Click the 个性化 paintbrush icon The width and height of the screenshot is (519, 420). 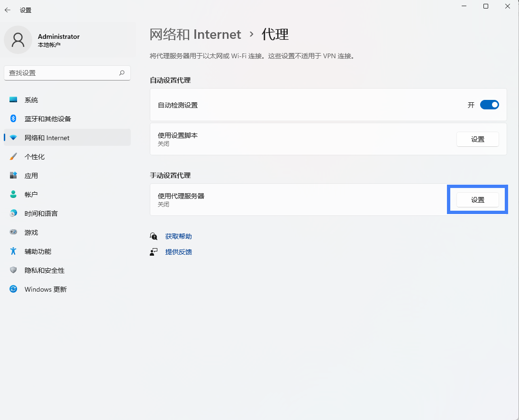tap(13, 156)
